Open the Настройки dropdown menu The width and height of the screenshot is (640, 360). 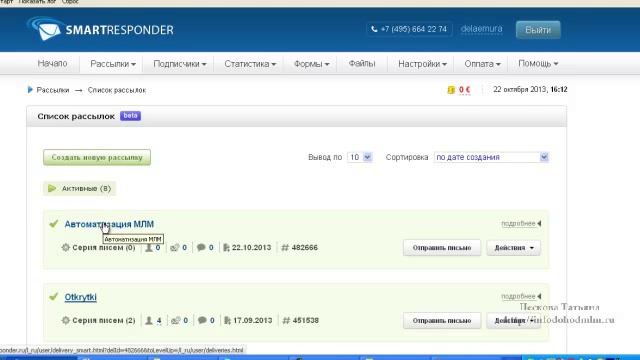point(422,64)
